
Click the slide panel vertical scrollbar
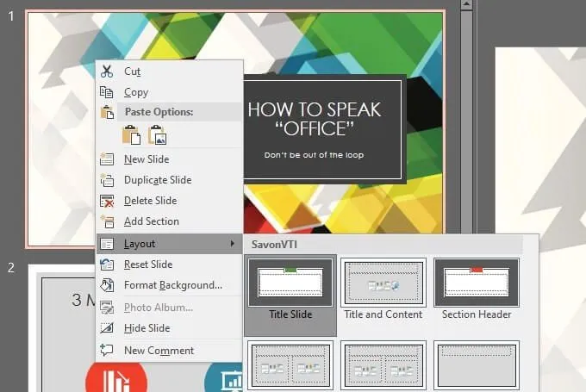coord(466,123)
